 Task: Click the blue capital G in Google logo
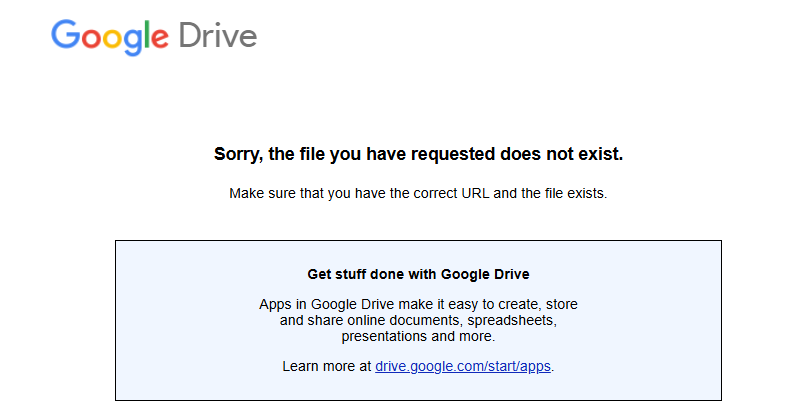coord(65,36)
